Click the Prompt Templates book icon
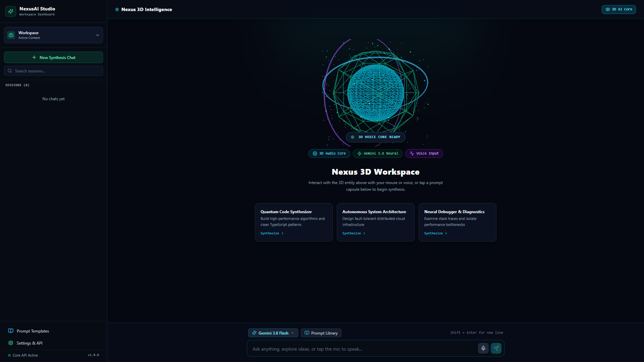 point(11,331)
